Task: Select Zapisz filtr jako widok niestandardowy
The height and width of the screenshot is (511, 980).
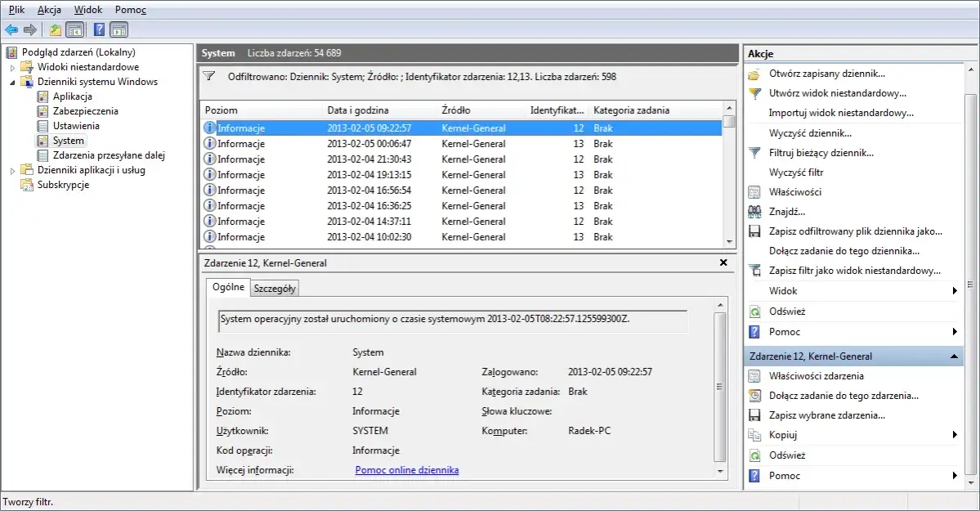Action: (x=854, y=271)
